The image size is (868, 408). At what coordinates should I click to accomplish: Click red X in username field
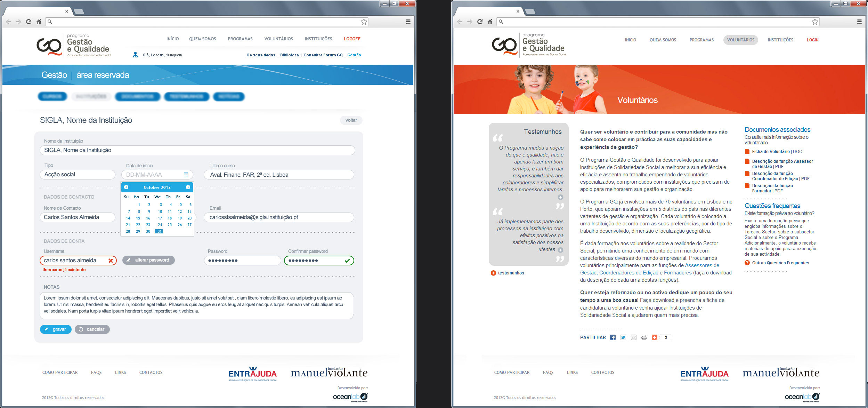pyautogui.click(x=111, y=261)
